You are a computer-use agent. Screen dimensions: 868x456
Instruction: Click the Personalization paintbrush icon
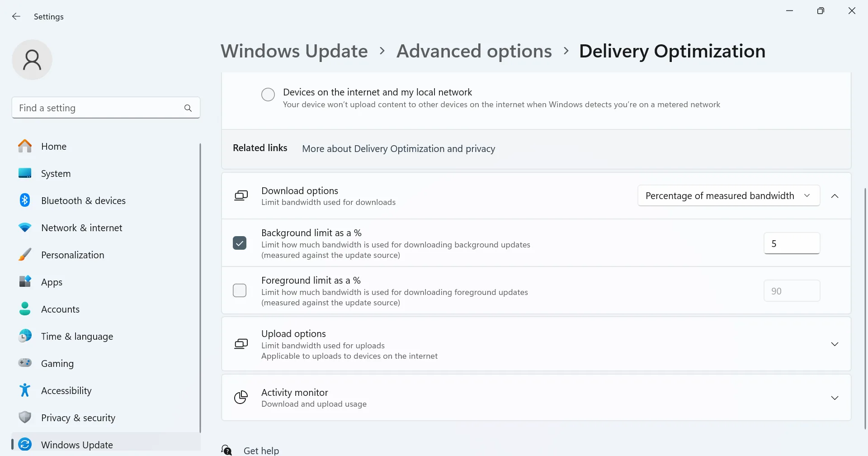point(25,255)
